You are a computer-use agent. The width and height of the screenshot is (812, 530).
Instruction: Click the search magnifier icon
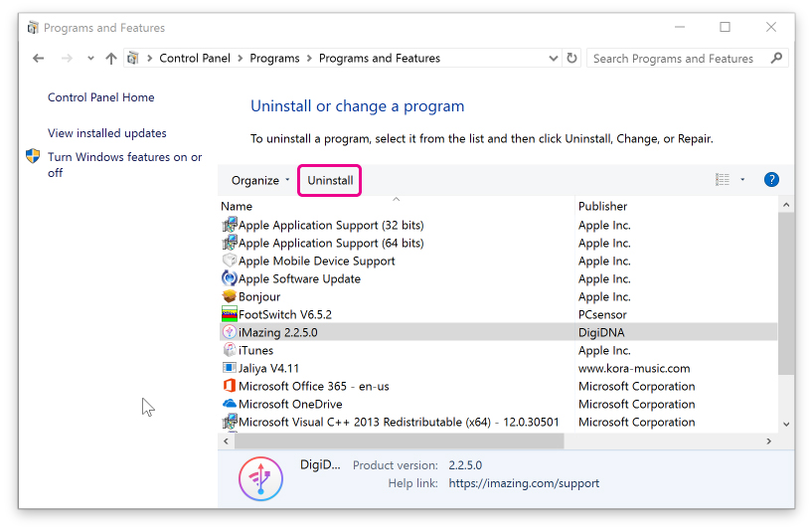click(776, 58)
